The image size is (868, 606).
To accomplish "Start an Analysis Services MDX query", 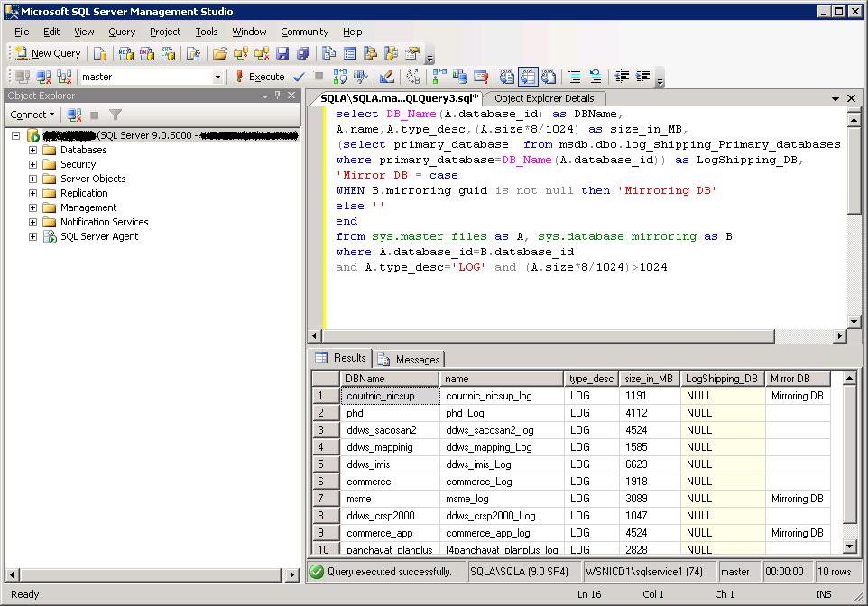I will pos(125,53).
